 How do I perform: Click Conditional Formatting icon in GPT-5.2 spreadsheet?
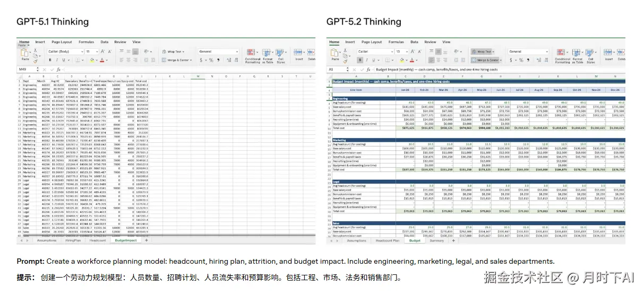(561, 52)
